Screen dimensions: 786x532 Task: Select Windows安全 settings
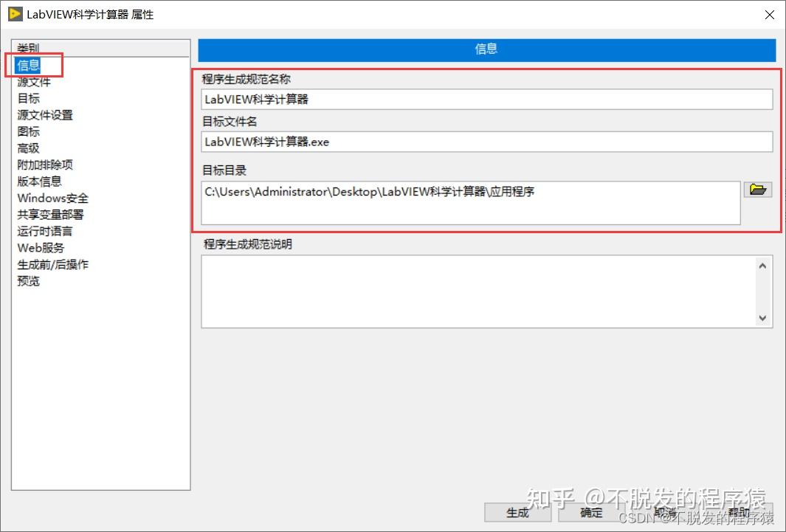[52, 198]
